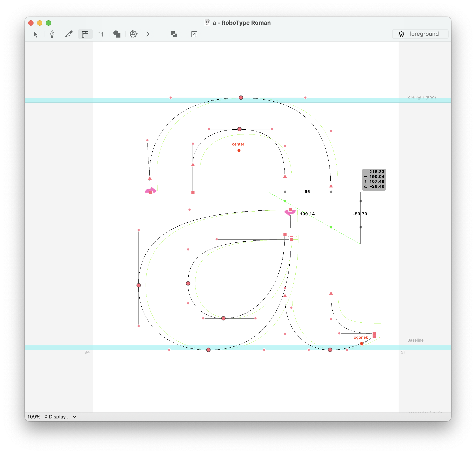Click the X Height (500) guide label
The image size is (476, 454).
[422, 98]
